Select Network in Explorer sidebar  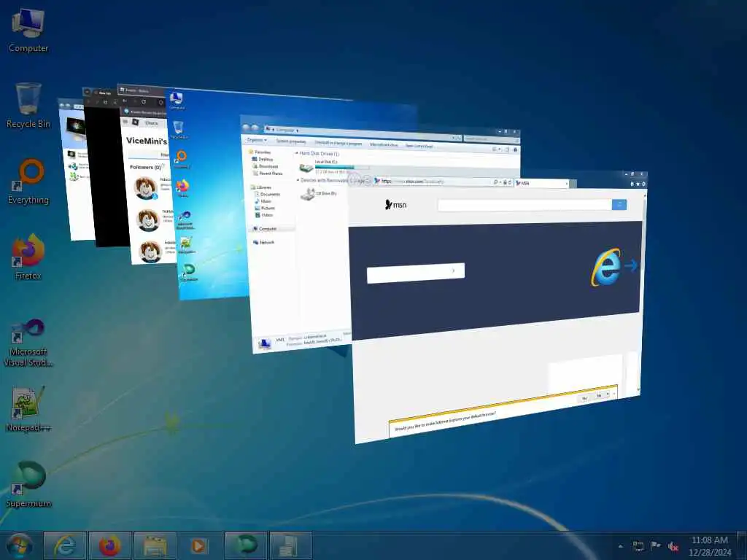264,242
